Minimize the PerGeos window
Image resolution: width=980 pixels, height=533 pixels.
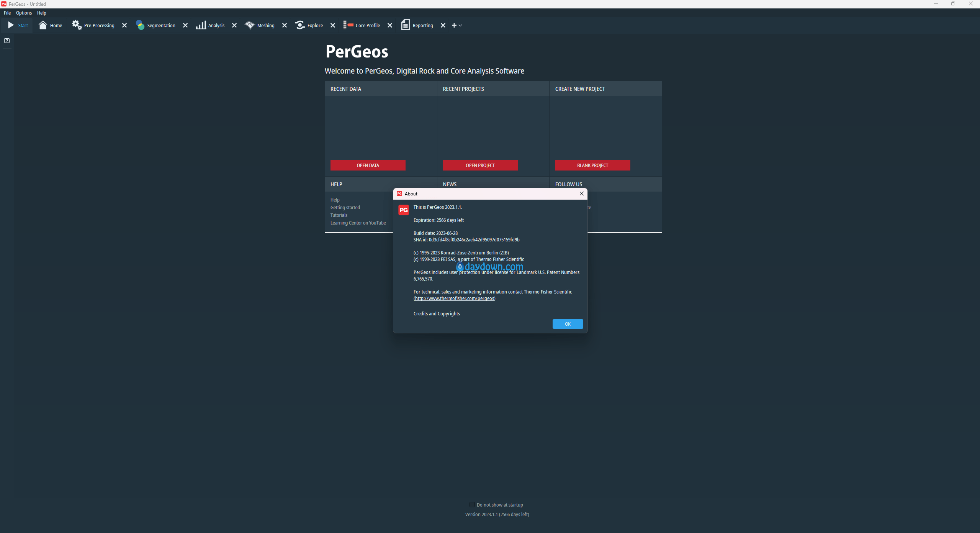click(x=936, y=4)
